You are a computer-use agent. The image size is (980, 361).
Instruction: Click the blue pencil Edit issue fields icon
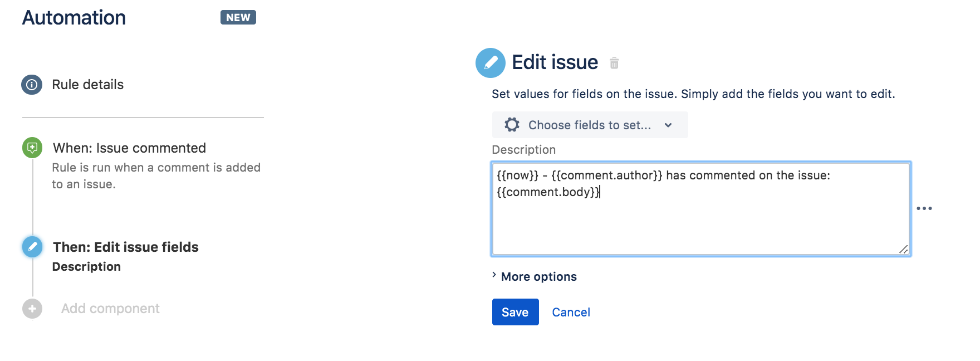[32, 247]
